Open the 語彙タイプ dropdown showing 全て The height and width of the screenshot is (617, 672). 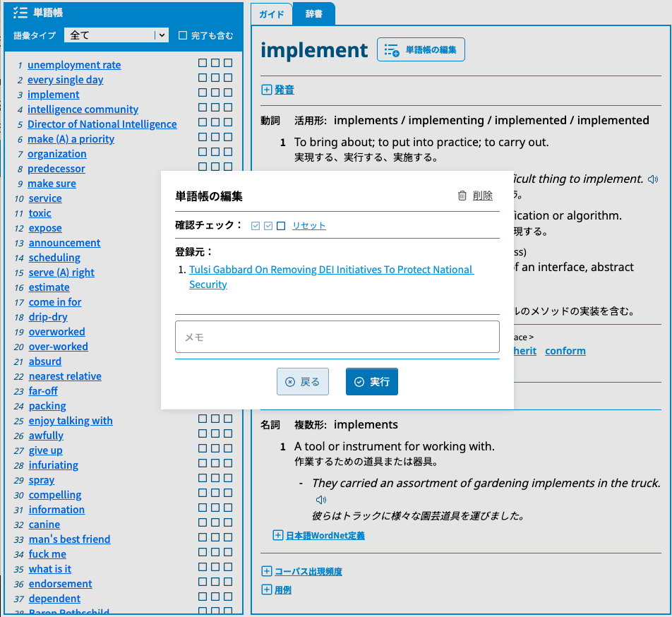[116, 35]
